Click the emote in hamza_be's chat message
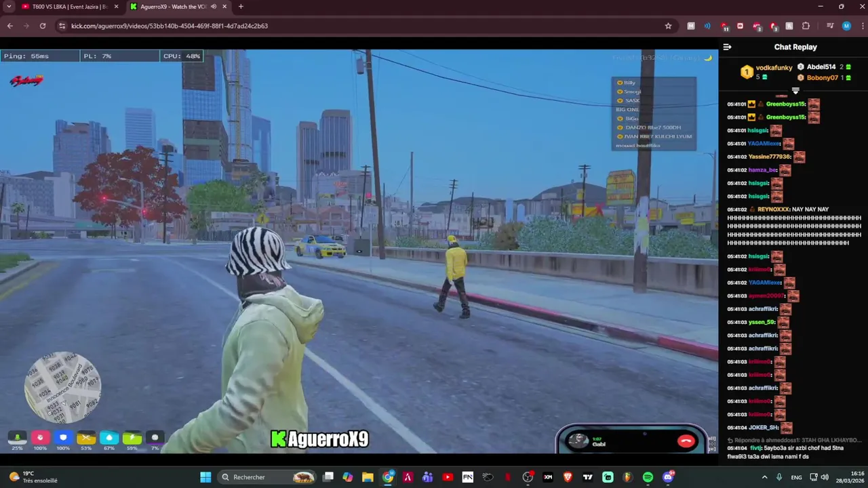868x488 pixels. [x=785, y=170]
